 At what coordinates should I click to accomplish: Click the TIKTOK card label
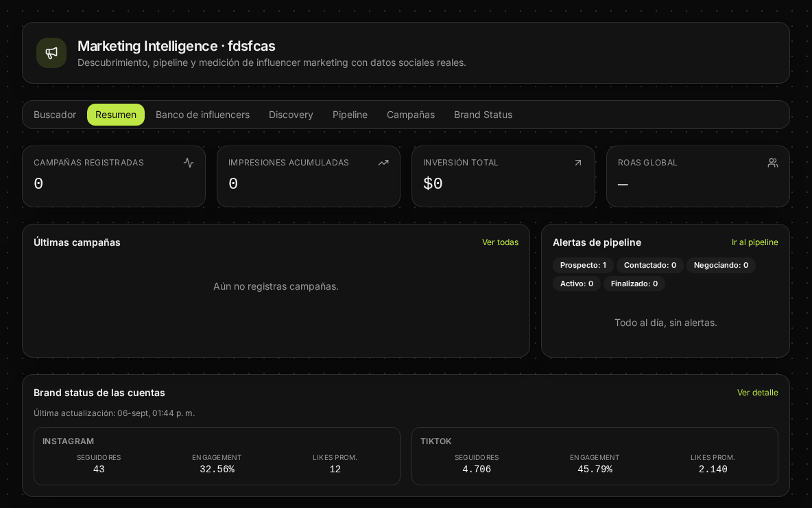(x=436, y=441)
